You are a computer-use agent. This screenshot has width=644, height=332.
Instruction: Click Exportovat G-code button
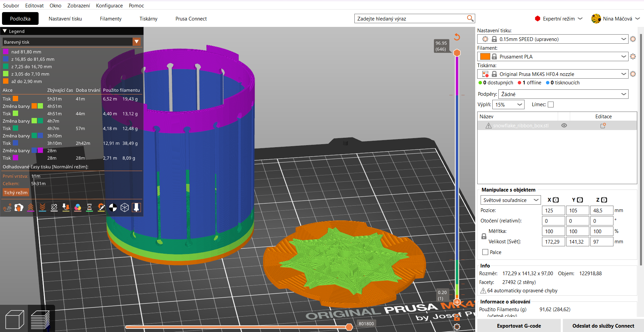pos(519,326)
